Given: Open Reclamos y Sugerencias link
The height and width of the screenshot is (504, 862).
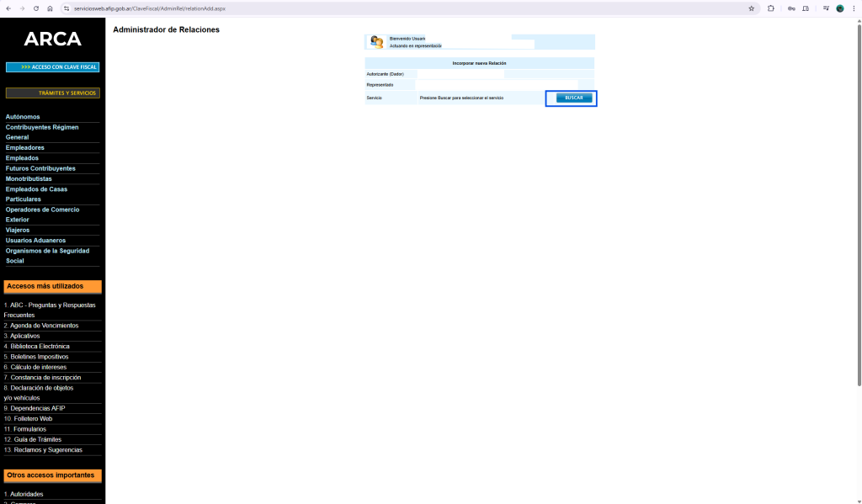Looking at the screenshot, I should [45, 450].
